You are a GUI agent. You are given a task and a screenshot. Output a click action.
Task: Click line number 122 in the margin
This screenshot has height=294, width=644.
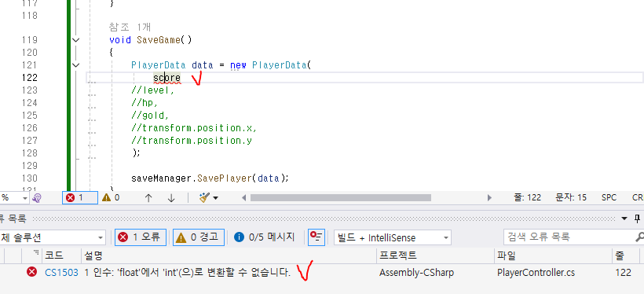tap(29, 78)
